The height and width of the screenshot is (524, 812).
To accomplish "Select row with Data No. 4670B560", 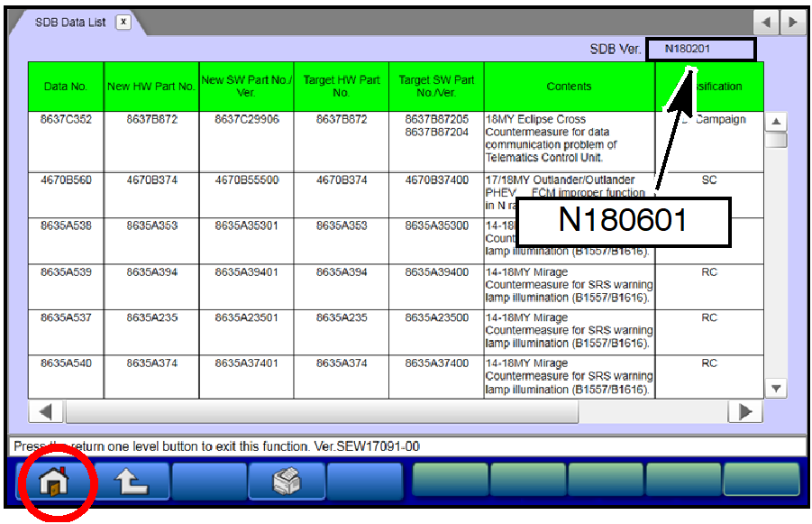I will 66,180.
